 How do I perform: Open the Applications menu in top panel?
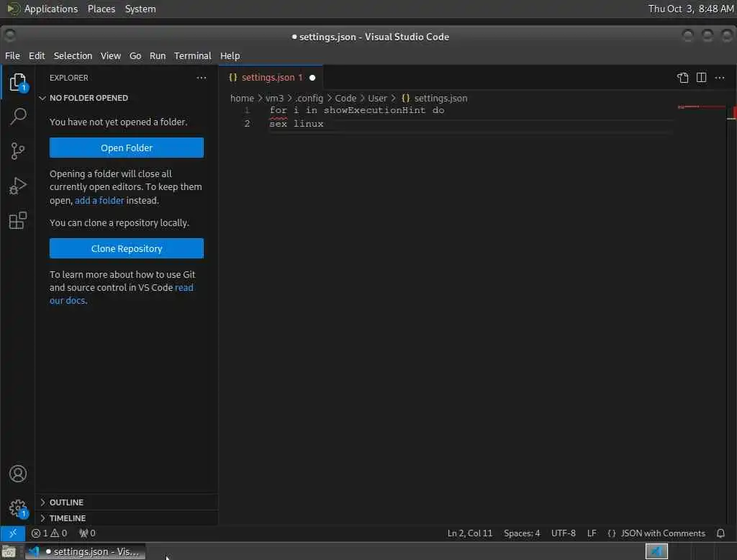click(51, 9)
